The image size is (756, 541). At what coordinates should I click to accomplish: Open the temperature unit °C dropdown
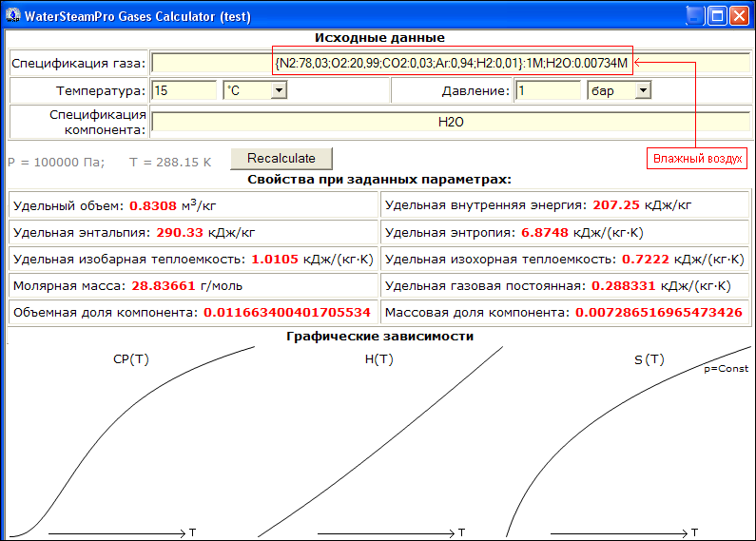[x=279, y=90]
